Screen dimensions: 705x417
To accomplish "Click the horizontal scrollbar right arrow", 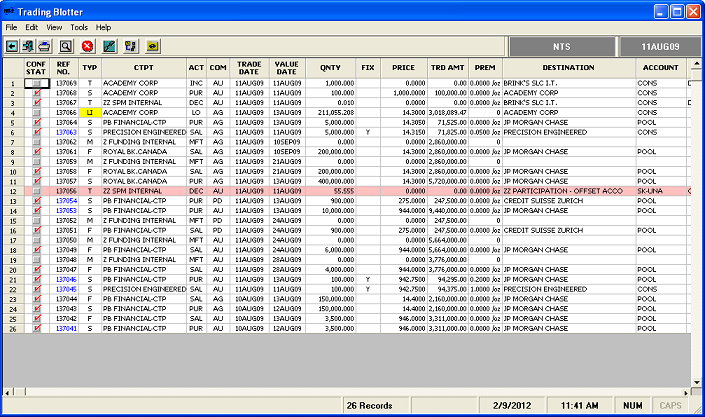I will (x=687, y=392).
